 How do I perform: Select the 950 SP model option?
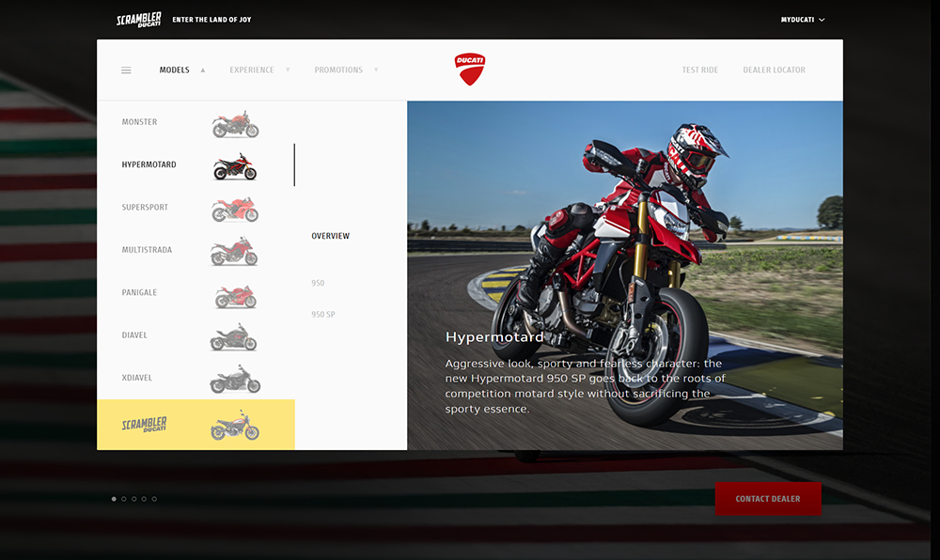(323, 315)
